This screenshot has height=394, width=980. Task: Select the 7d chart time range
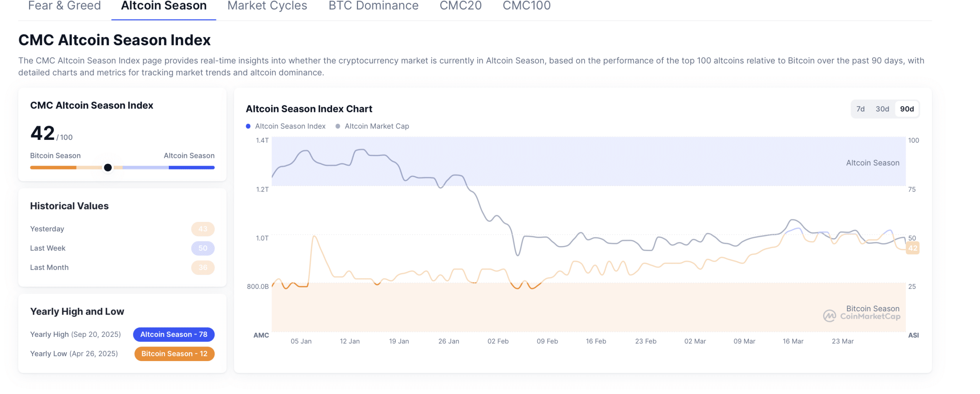[861, 109]
